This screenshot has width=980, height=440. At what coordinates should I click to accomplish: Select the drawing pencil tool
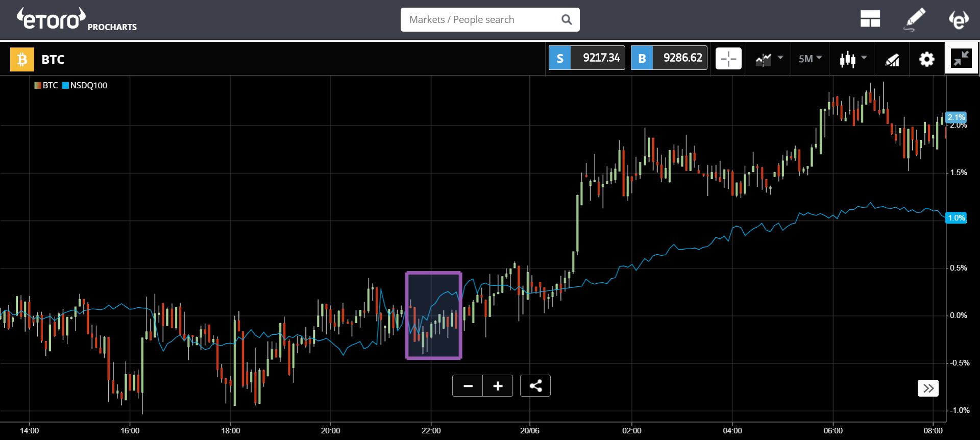(x=915, y=19)
